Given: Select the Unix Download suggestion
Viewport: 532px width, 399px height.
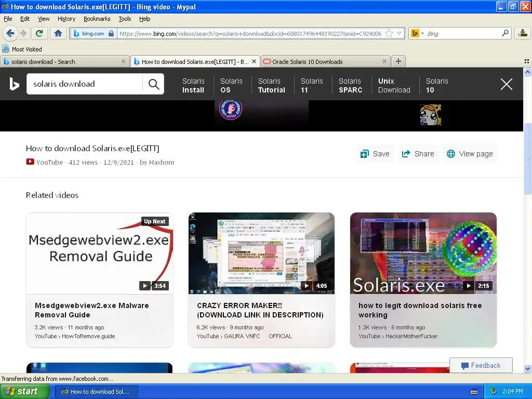Looking at the screenshot, I should pyautogui.click(x=394, y=86).
